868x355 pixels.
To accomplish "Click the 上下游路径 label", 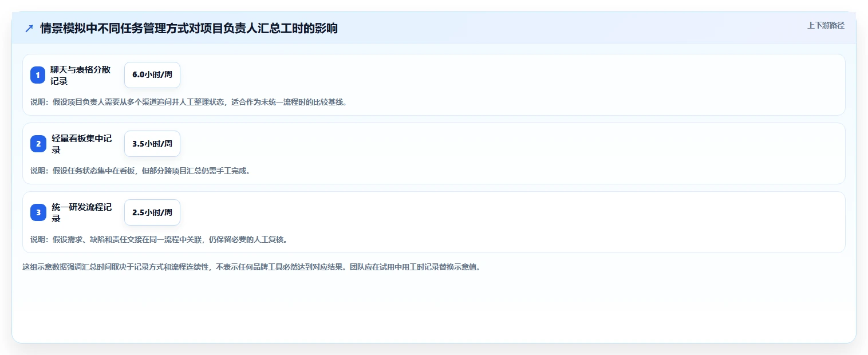I will (x=826, y=25).
